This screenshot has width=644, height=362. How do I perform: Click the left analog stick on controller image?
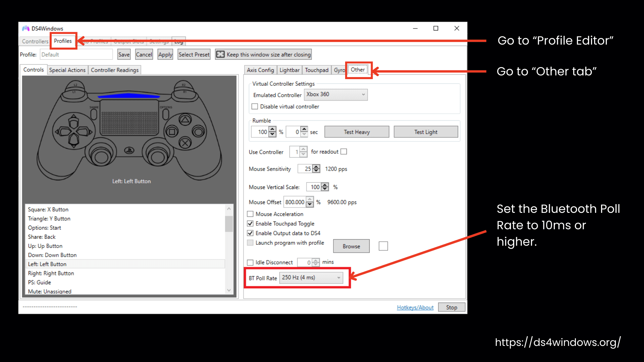point(101,157)
